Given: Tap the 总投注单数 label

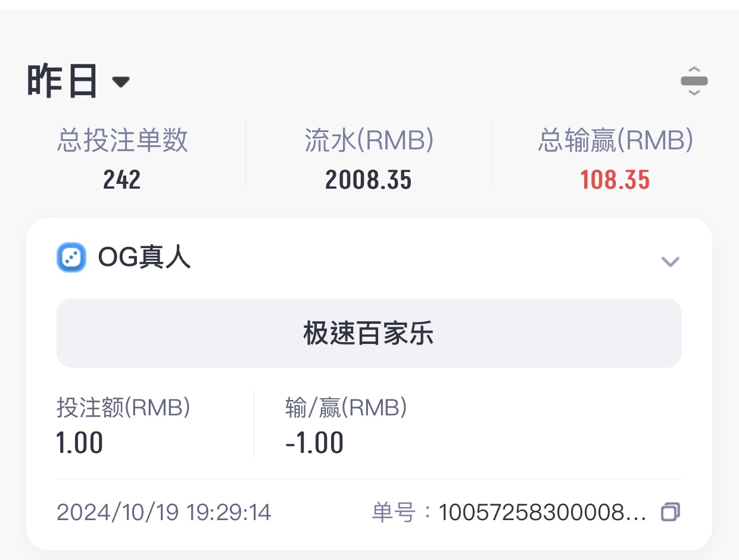Looking at the screenshot, I should [x=123, y=141].
